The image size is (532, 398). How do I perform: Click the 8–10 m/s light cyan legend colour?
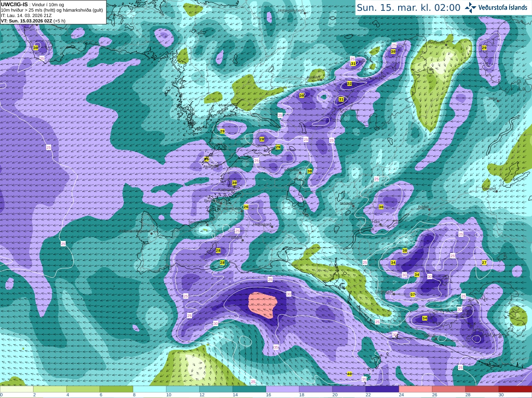coord(150,389)
